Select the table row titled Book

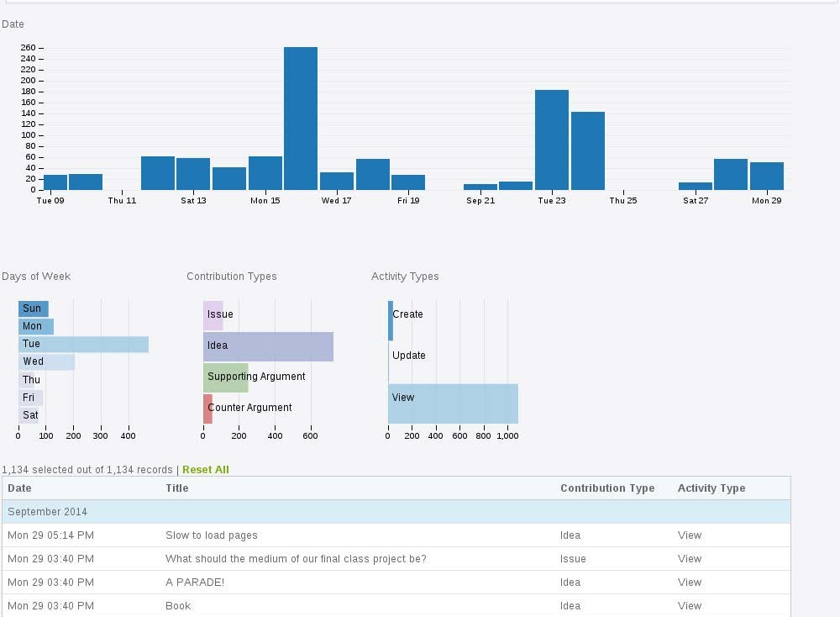point(336,605)
